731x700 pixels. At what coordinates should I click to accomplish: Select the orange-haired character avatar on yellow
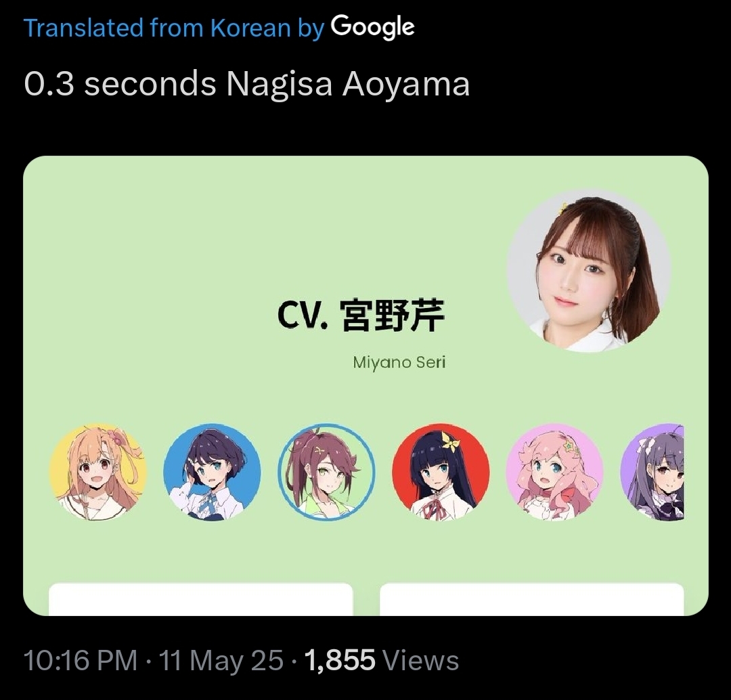click(x=98, y=472)
